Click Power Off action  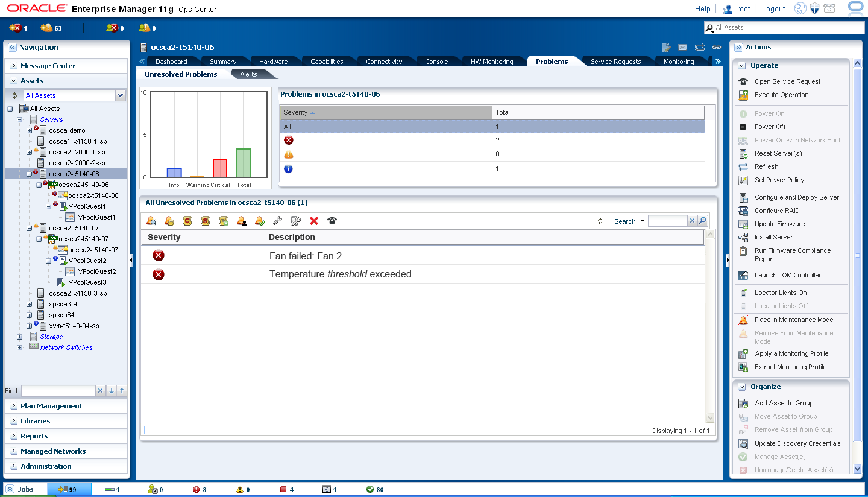tap(770, 127)
